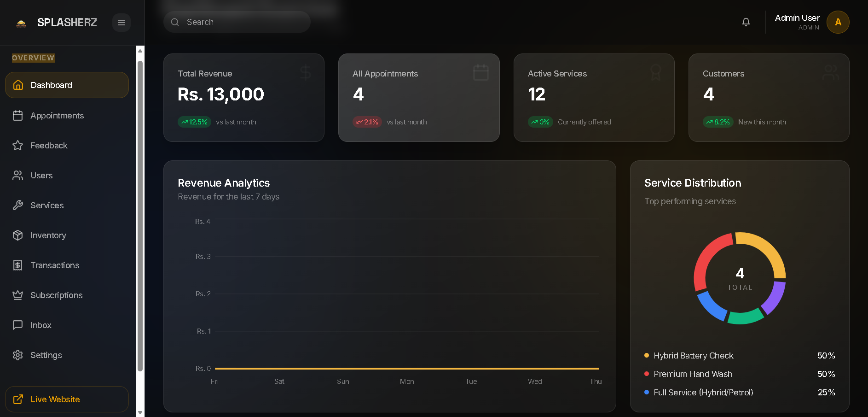The width and height of the screenshot is (868, 417).
Task: Click the Service Distribution heading
Action: point(693,183)
